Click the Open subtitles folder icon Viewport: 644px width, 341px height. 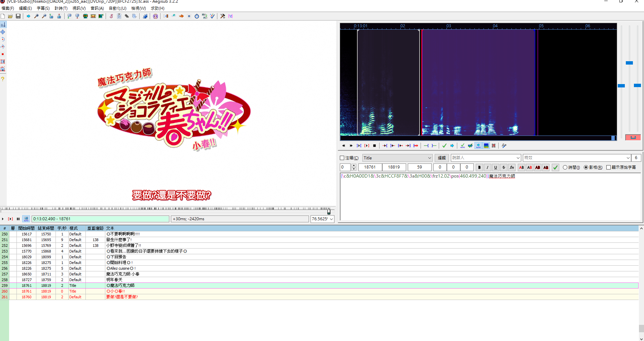click(x=10, y=16)
